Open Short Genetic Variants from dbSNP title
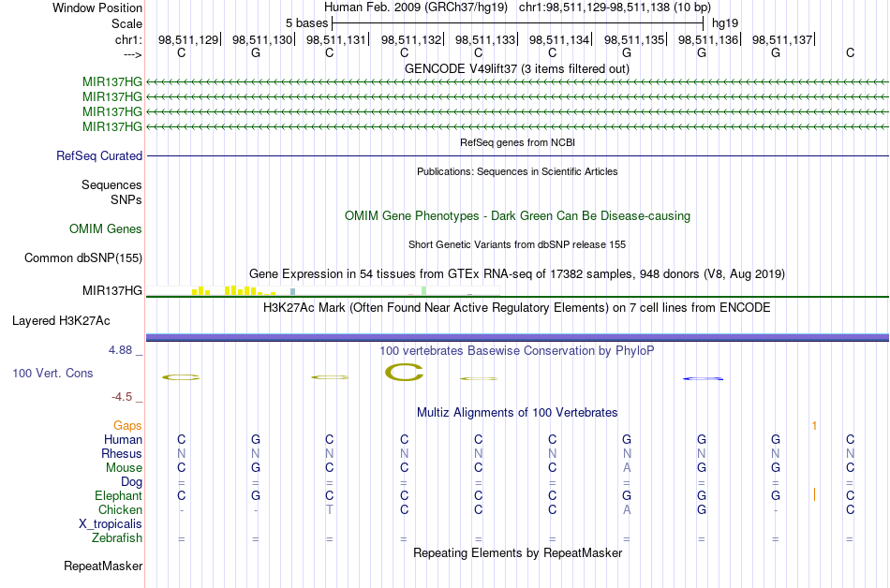Viewport: 890px width, 588px height. coord(516,244)
